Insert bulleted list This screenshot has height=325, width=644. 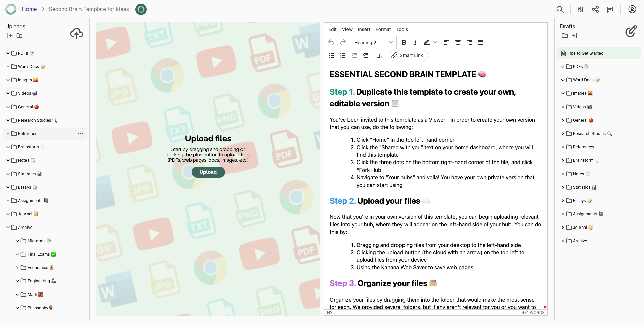[331, 55]
